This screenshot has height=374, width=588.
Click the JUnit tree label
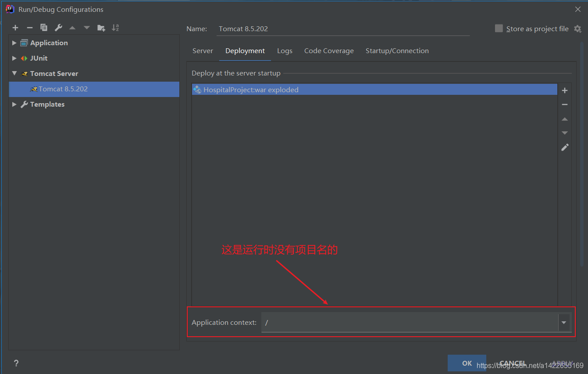tap(39, 58)
